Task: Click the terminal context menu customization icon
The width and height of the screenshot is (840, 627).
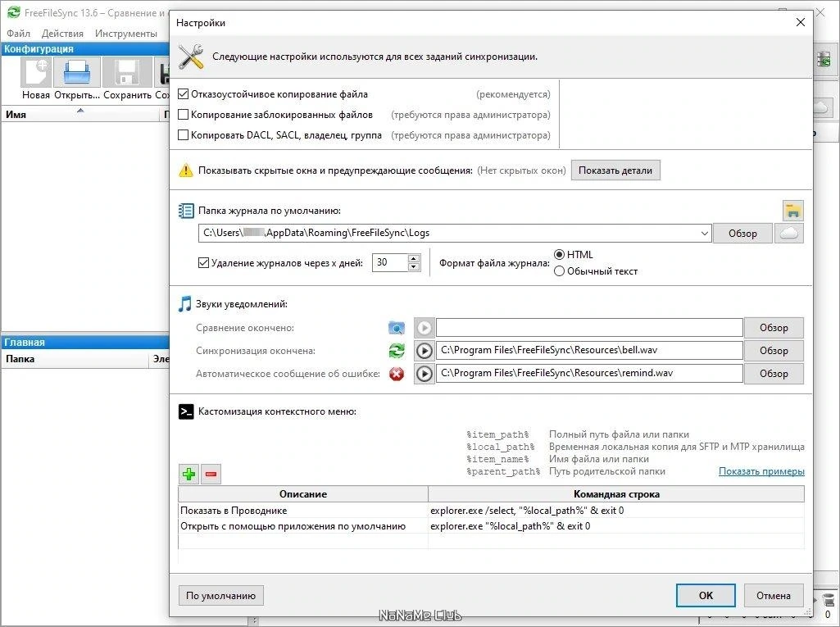Action: [186, 411]
